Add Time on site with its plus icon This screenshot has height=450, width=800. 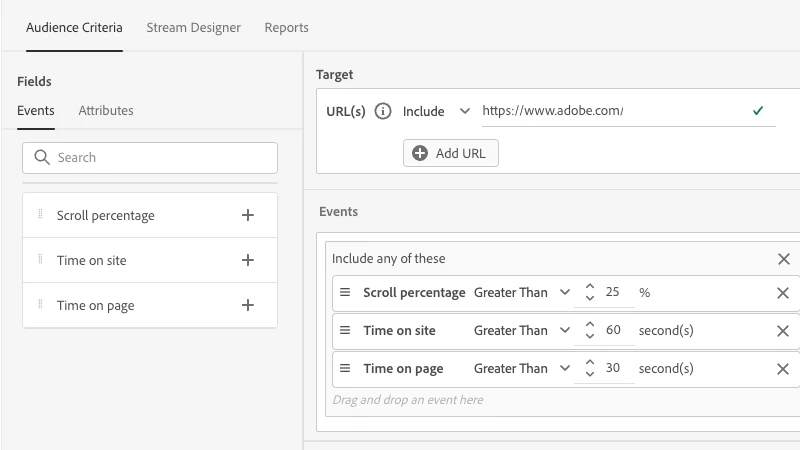coord(247,260)
